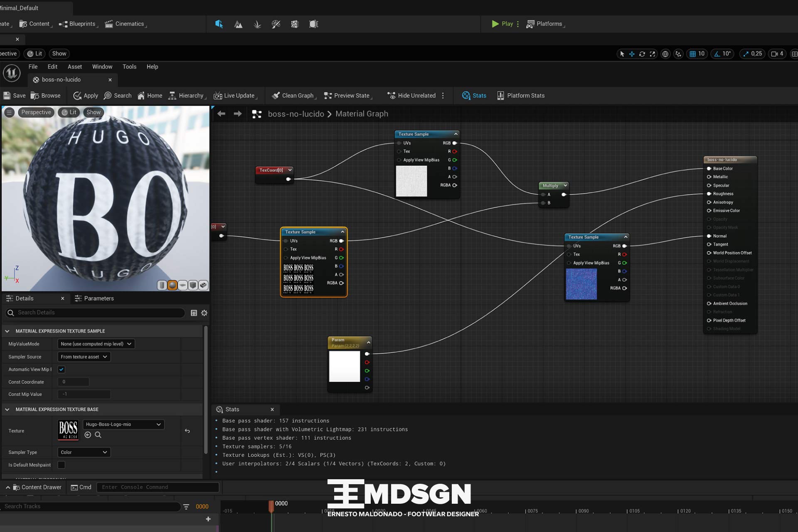Go back in graph navigation history
This screenshot has height=532, width=798.
[221, 114]
